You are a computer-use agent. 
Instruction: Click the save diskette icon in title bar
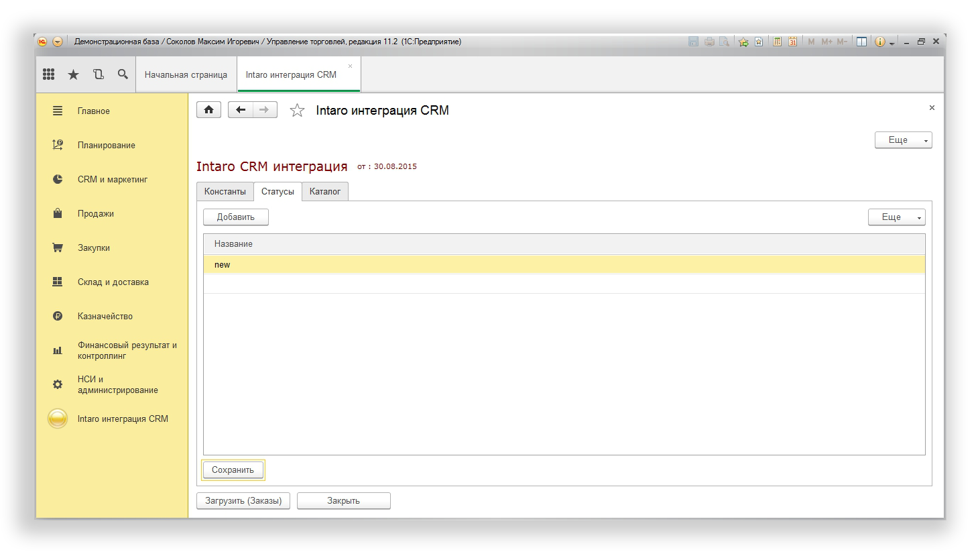click(693, 42)
